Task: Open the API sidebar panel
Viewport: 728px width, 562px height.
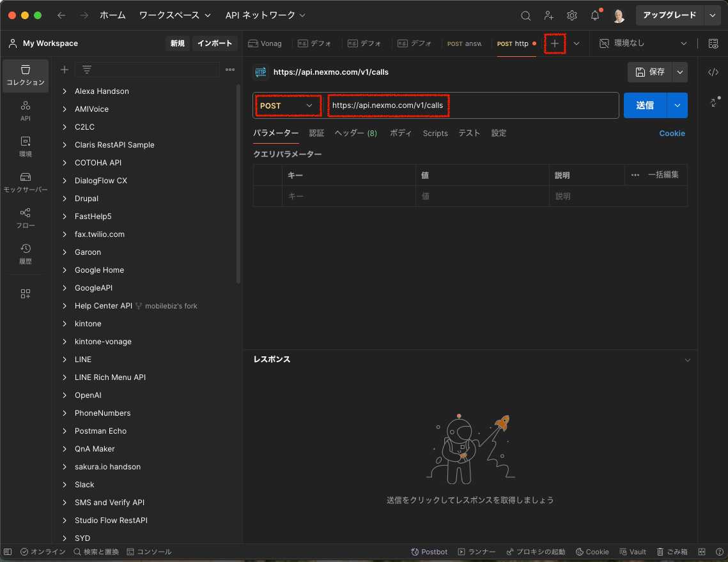Action: 26,111
